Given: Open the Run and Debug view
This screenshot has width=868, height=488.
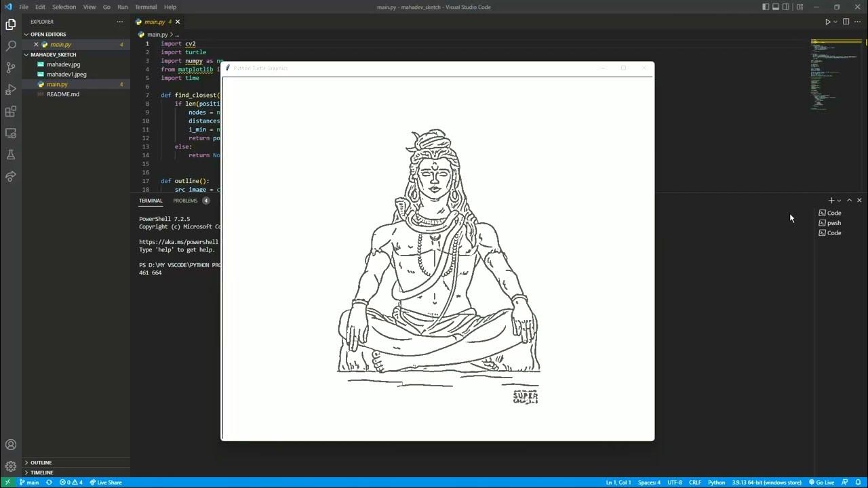Looking at the screenshot, I should 11,89.
